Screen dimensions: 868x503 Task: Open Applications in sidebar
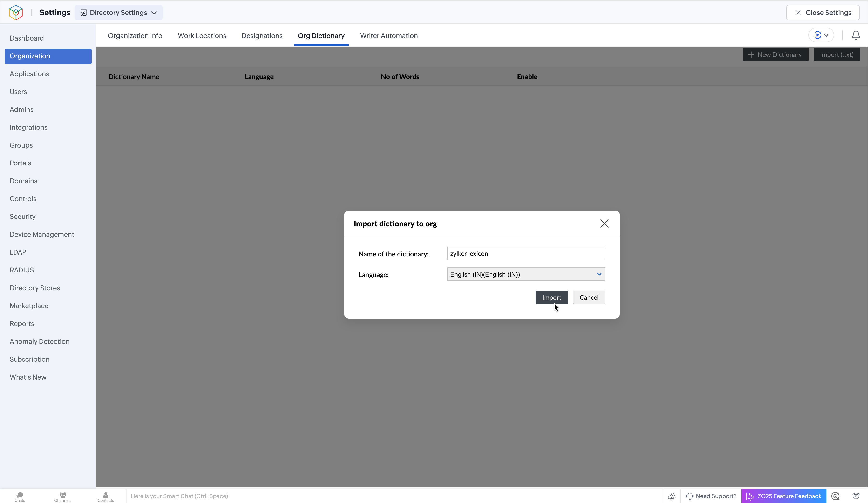pyautogui.click(x=29, y=74)
